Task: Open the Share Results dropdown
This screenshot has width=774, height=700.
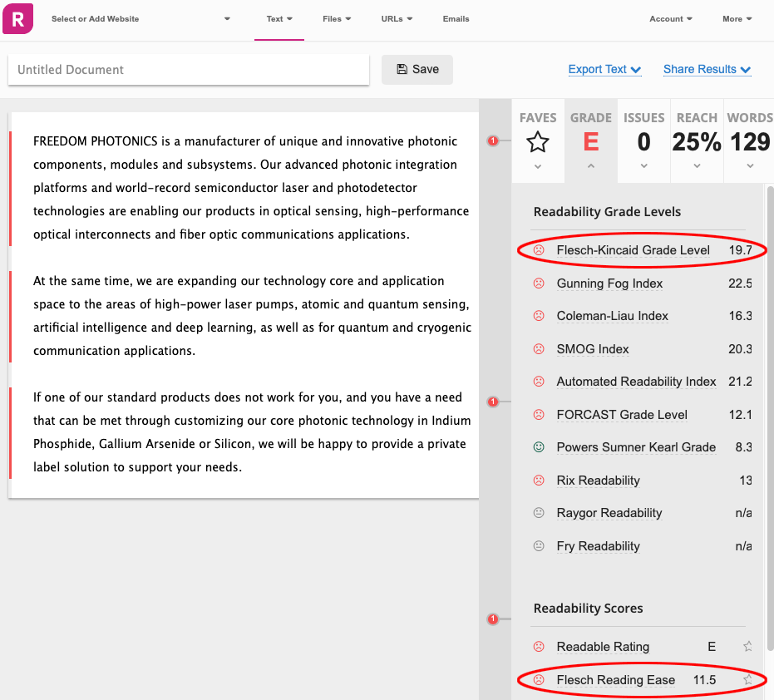Action: point(707,70)
